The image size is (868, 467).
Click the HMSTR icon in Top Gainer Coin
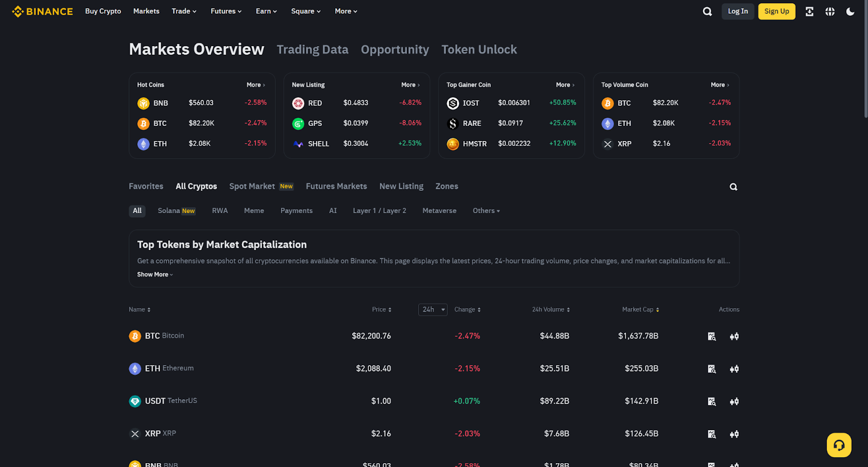pos(452,144)
